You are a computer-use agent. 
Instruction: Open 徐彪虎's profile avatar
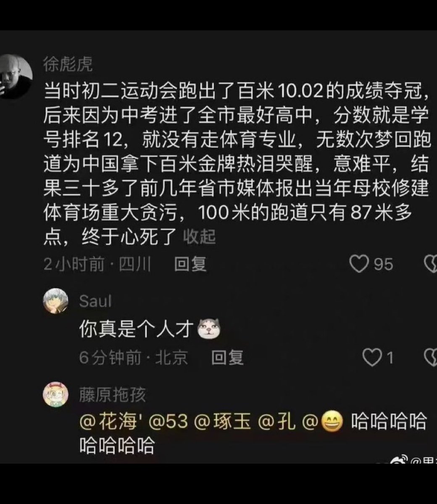(x=14, y=76)
